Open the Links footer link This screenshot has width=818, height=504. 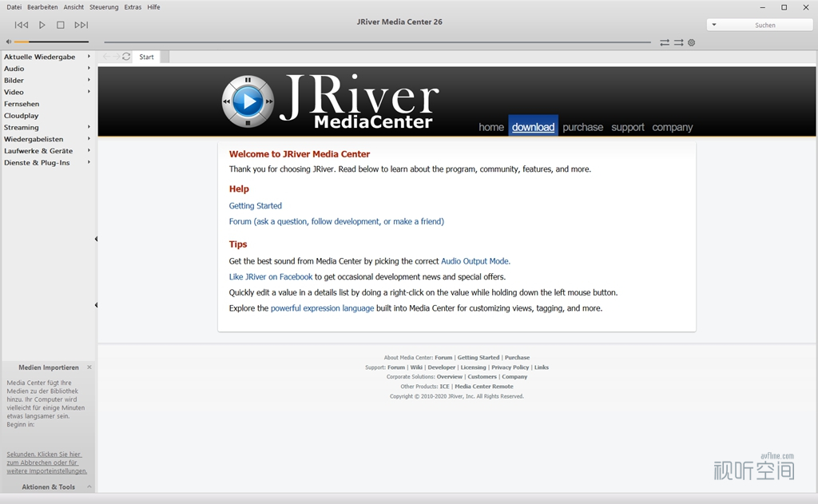pos(542,367)
